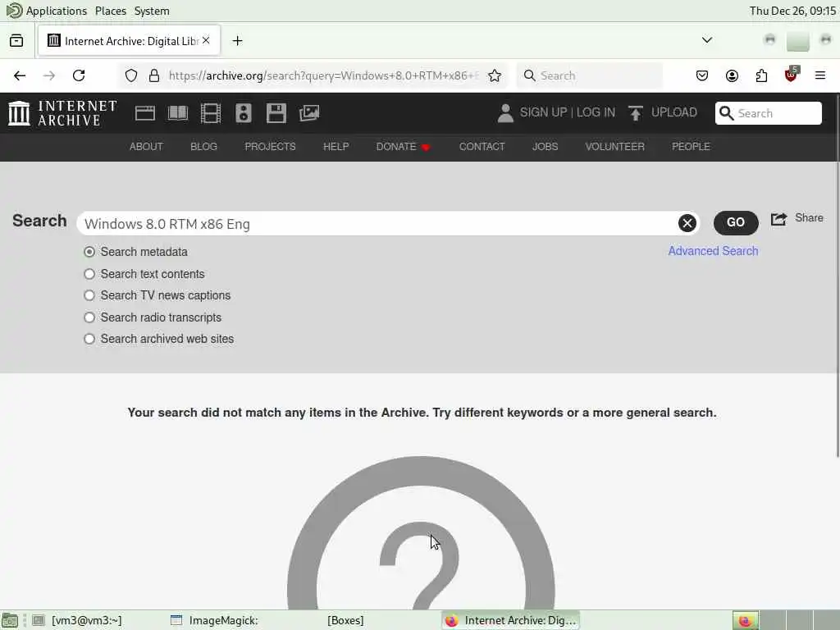Expand the list all tabs chevron
This screenshot has height=630, width=840.
[707, 40]
